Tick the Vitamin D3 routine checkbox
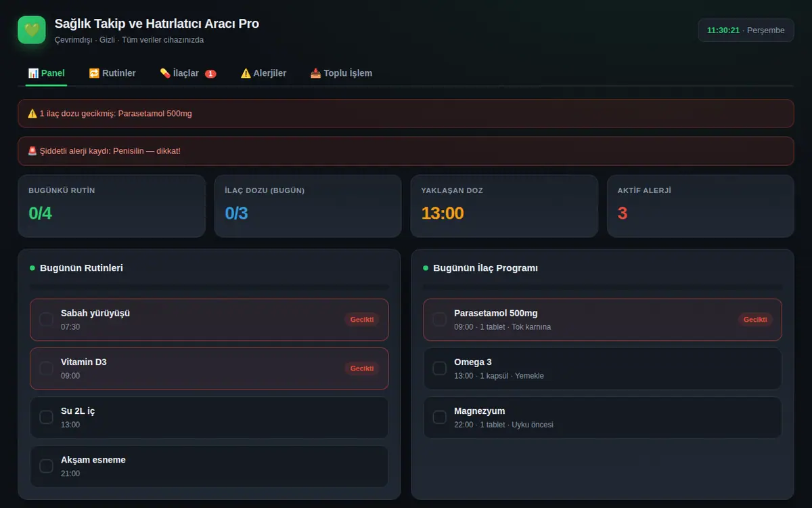The width and height of the screenshot is (812, 508). [46, 368]
